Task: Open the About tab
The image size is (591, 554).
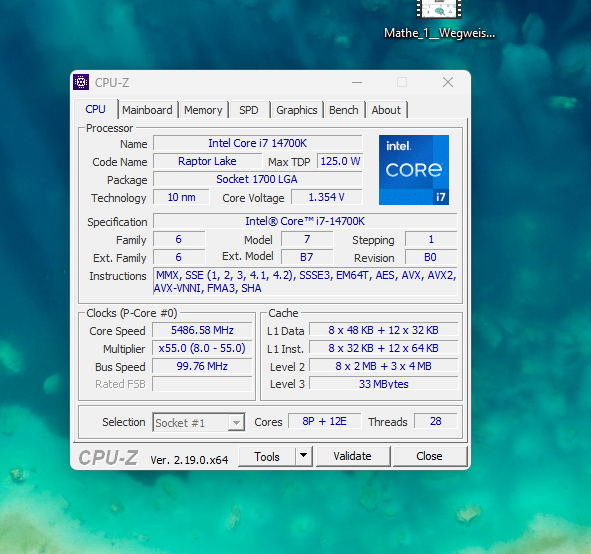Action: click(386, 110)
